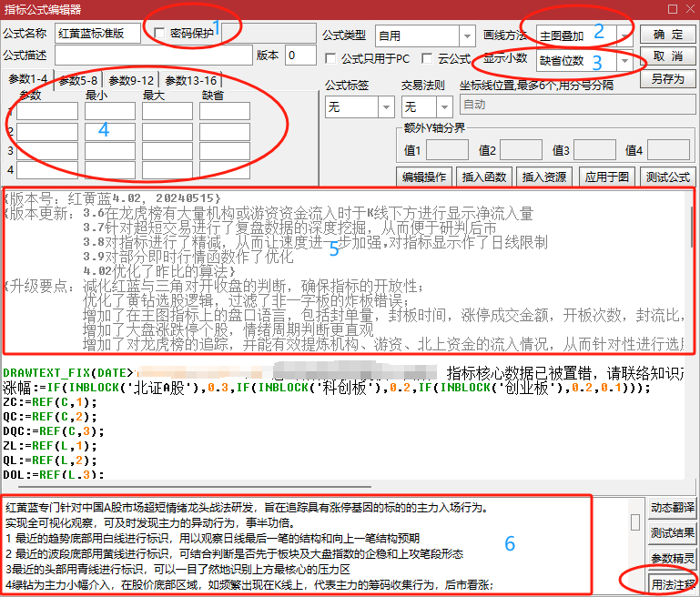The image size is (700, 597).
Task: Click row 4 最小 field
Action: point(110,170)
